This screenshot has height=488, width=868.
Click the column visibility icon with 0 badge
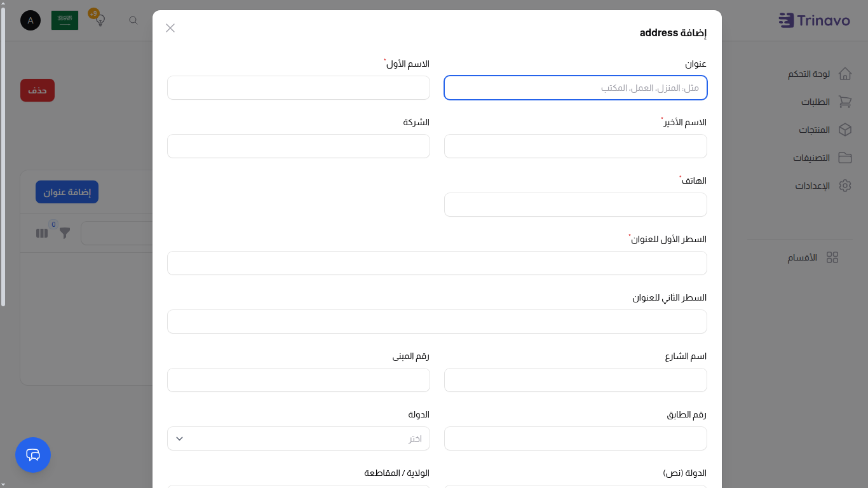coord(42,233)
